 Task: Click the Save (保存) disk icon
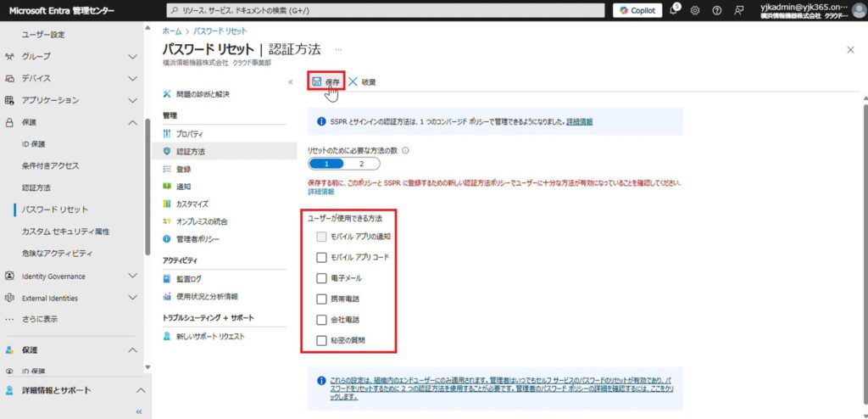317,81
